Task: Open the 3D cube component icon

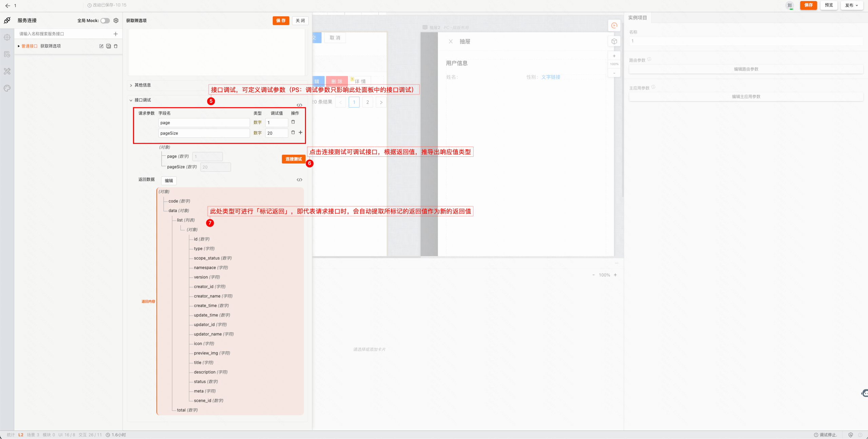Action: pos(614,41)
